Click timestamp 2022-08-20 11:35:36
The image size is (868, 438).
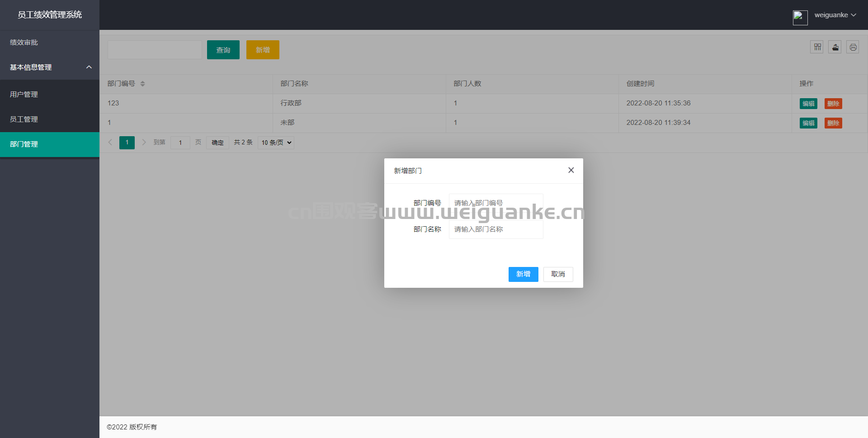click(658, 103)
